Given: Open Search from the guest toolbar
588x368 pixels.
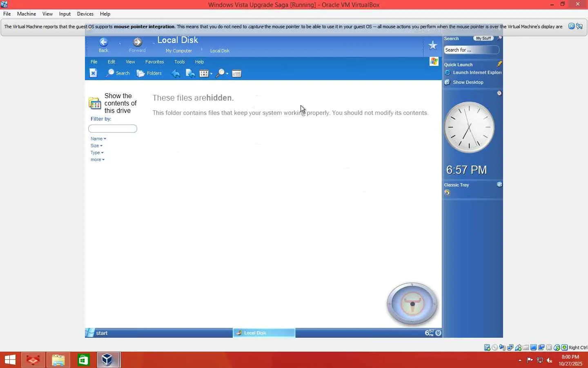Looking at the screenshot, I should pos(118,73).
